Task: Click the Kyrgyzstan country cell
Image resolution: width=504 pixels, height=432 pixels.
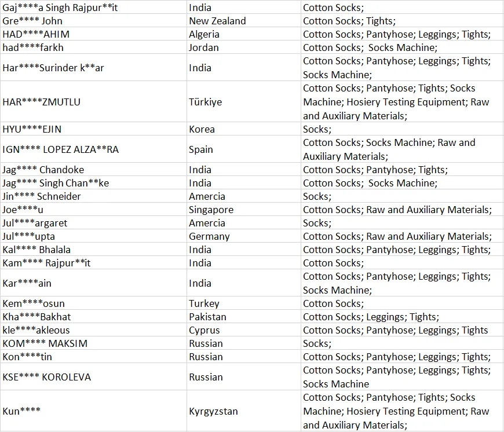Action: pyautogui.click(x=244, y=411)
